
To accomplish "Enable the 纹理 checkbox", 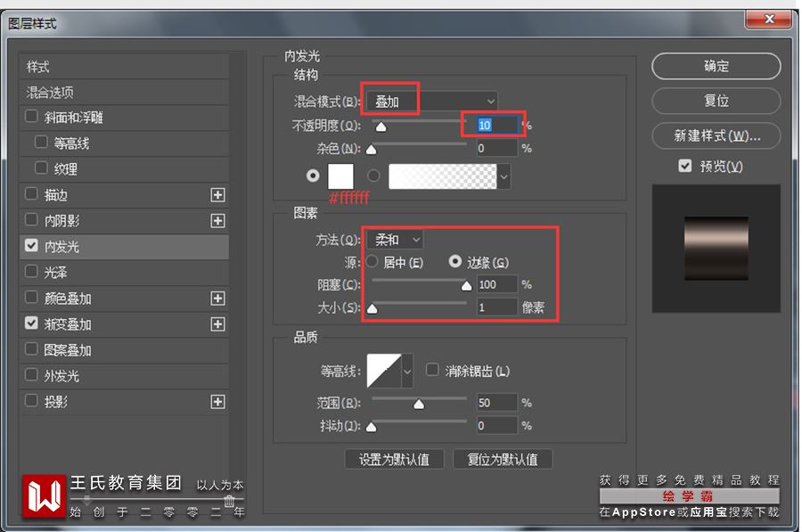I will pos(41,168).
